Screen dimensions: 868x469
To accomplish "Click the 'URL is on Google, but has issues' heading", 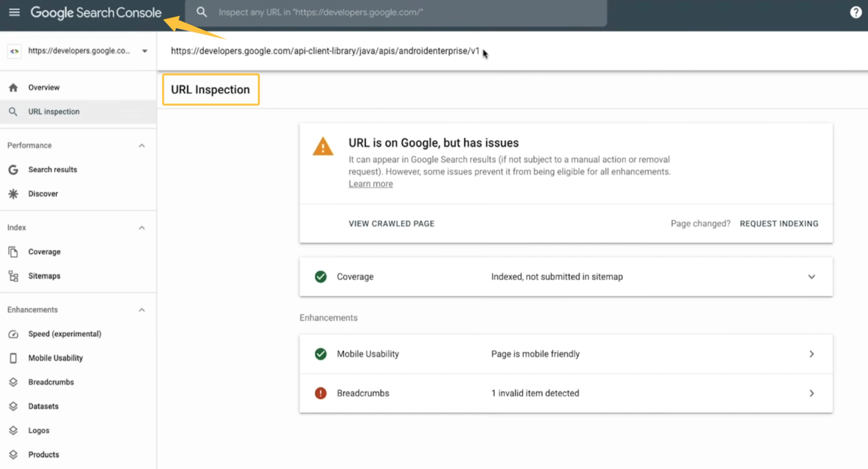I will (x=433, y=143).
